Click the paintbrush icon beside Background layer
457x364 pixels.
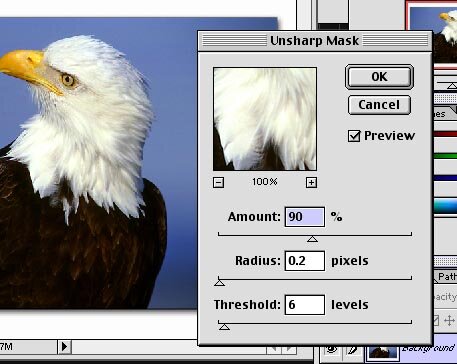click(x=352, y=350)
